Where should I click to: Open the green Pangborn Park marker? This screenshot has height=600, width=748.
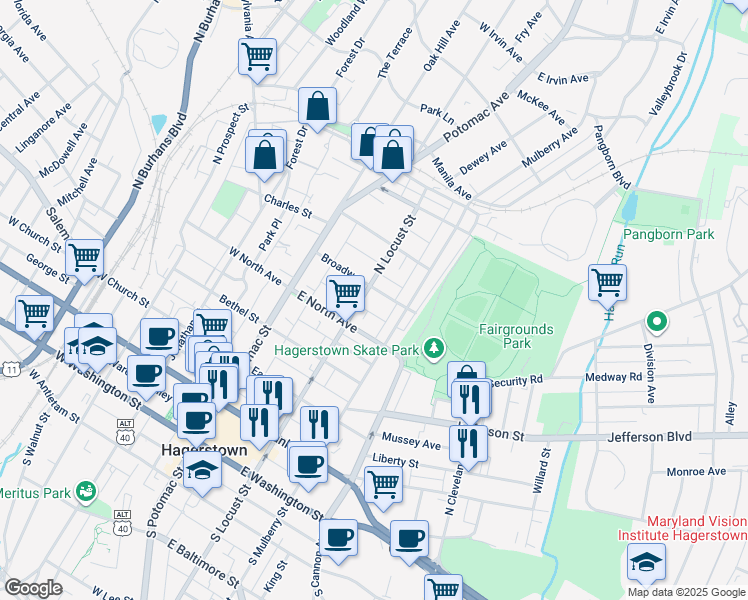(656, 322)
